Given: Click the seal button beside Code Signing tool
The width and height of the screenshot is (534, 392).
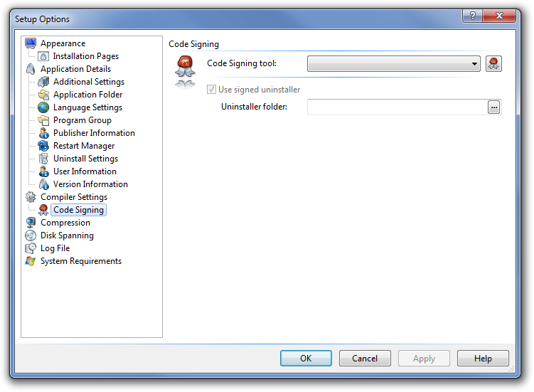Looking at the screenshot, I should tap(493, 64).
